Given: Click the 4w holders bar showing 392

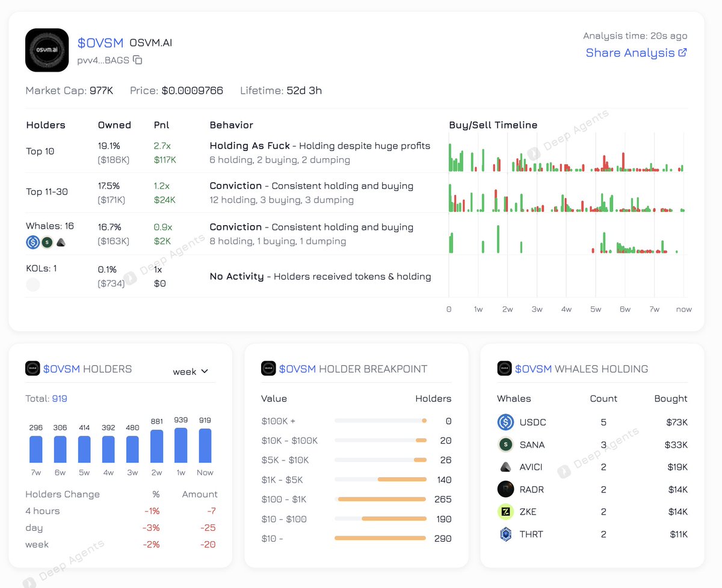Looking at the screenshot, I should pyautogui.click(x=108, y=449).
